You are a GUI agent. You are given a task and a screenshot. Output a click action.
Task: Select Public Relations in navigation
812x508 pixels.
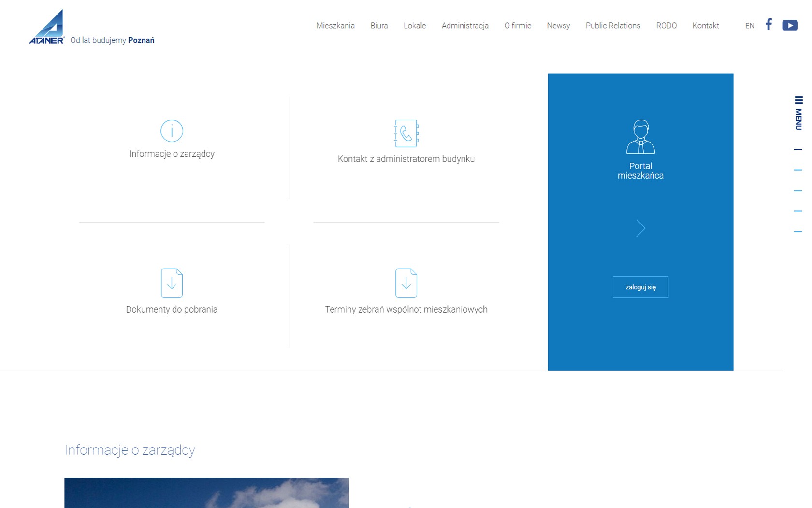613,26
